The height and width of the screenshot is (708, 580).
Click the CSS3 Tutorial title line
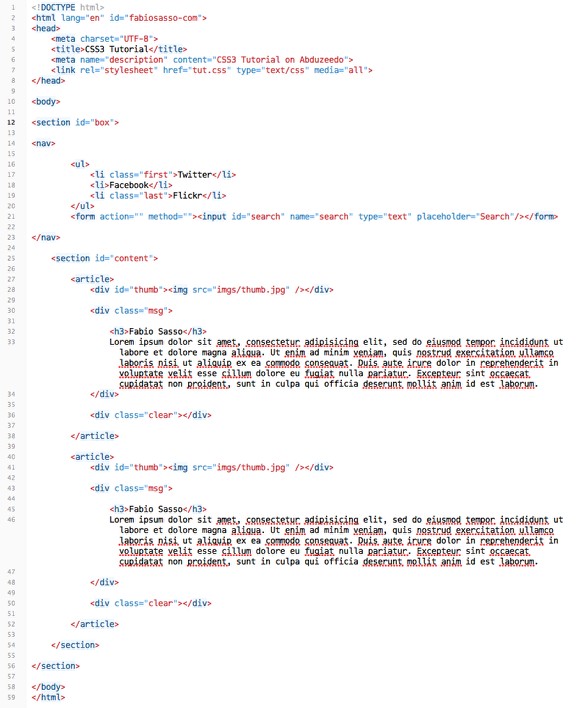pos(119,49)
